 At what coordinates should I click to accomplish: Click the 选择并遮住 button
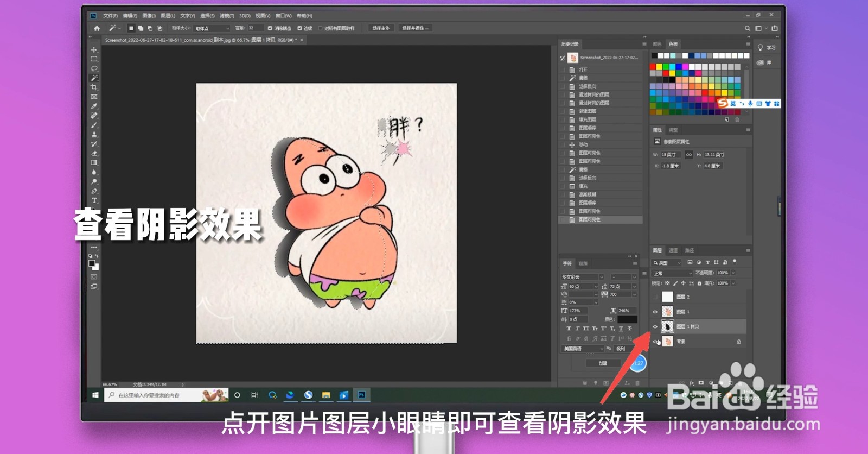tap(415, 28)
